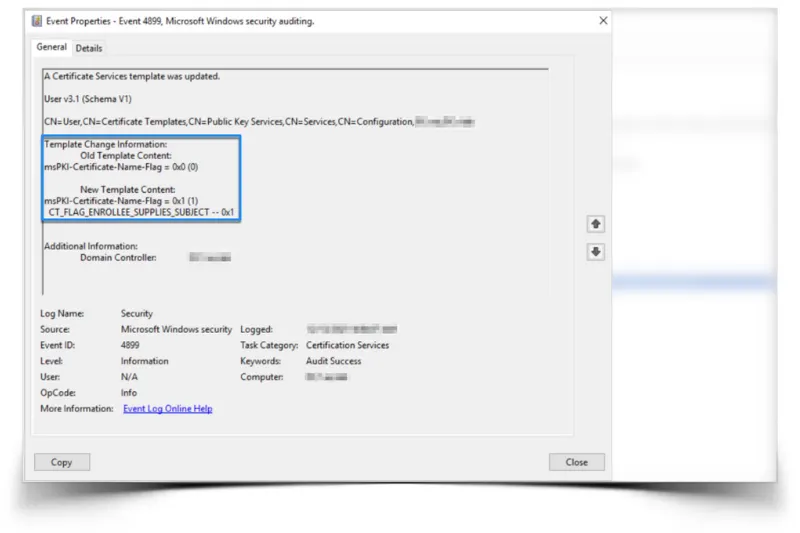Open the Event Log Online Help link
The image size is (800, 533).
tap(167, 409)
